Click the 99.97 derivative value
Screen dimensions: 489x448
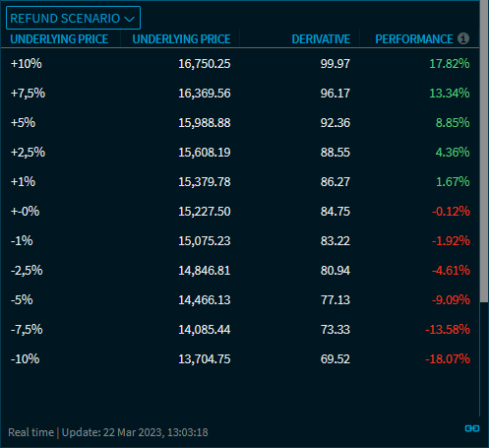[336, 64]
